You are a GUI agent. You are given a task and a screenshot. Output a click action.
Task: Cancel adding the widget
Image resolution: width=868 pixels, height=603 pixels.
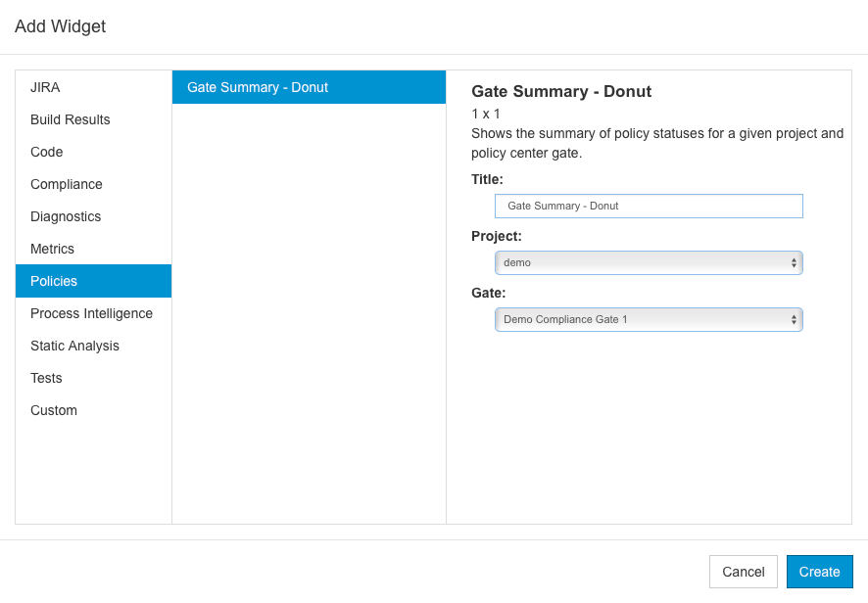pyautogui.click(x=744, y=572)
